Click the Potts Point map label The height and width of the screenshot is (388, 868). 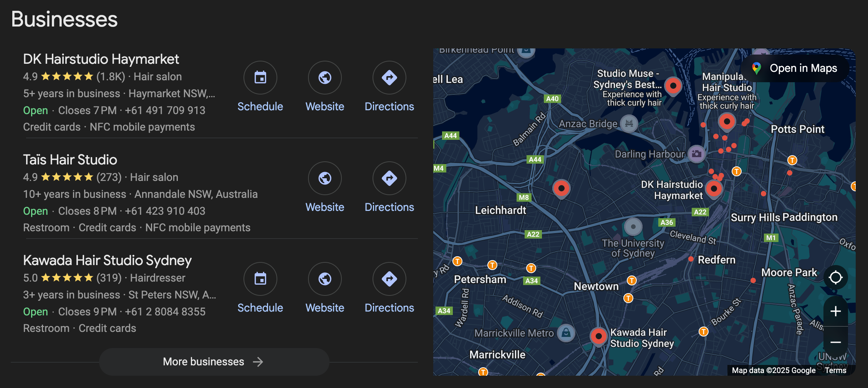[798, 129]
